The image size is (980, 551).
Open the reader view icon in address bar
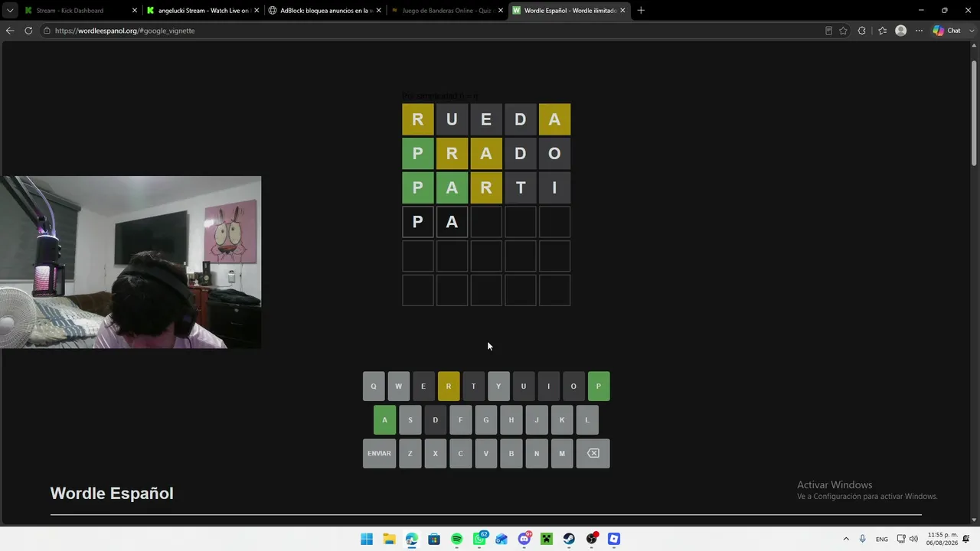tap(828, 31)
